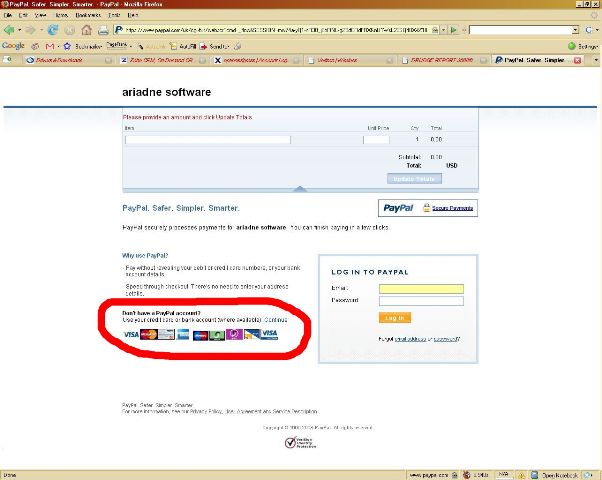Click the Unit Price input field
Image resolution: width=602 pixels, height=480 pixels.
[376, 140]
